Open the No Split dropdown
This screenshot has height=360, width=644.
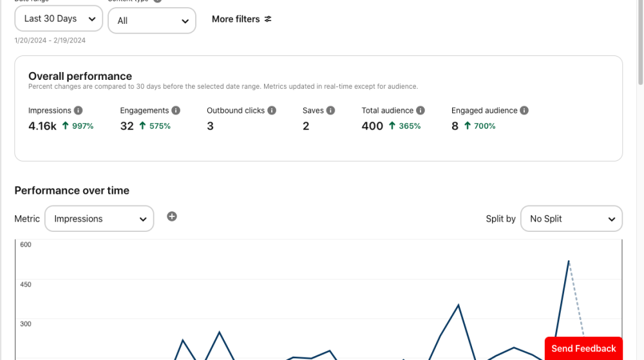point(571,219)
